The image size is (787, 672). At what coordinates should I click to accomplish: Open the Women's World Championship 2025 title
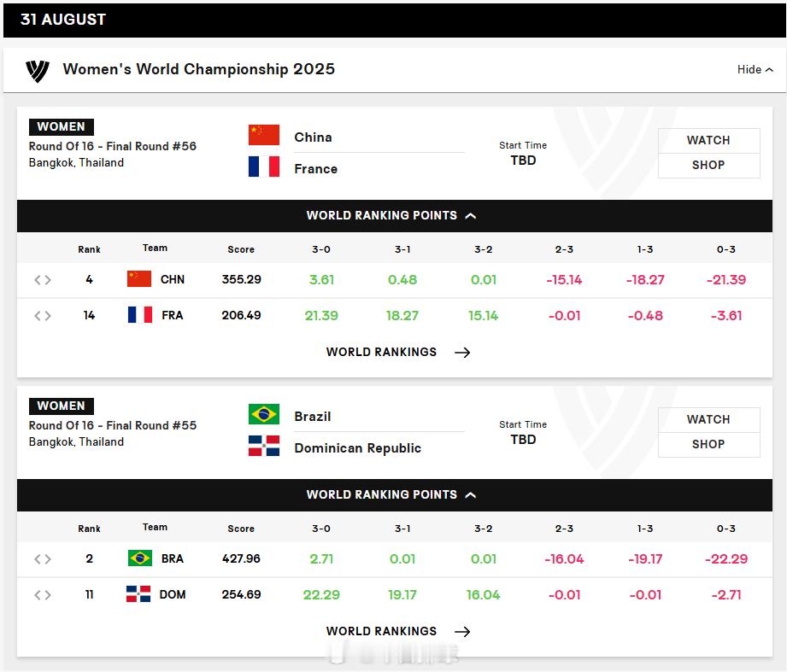(199, 69)
